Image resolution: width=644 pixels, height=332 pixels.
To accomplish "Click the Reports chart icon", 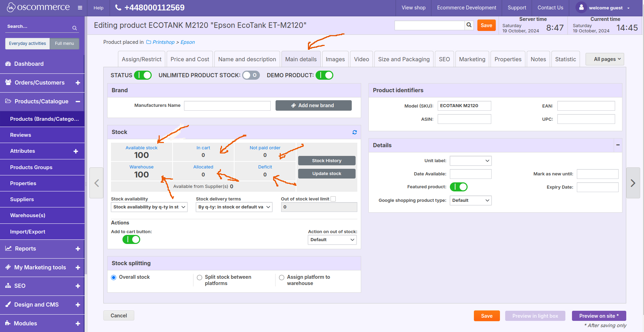I will (8, 248).
